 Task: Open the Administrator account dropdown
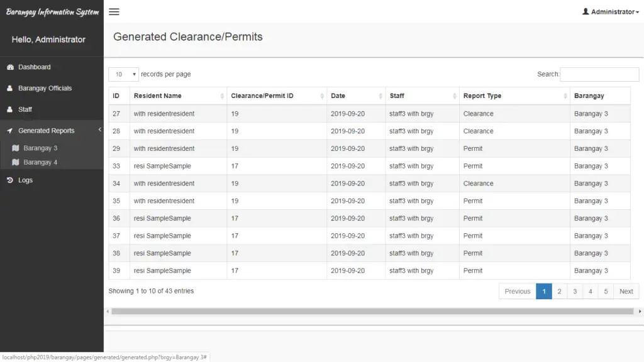[x=609, y=11]
